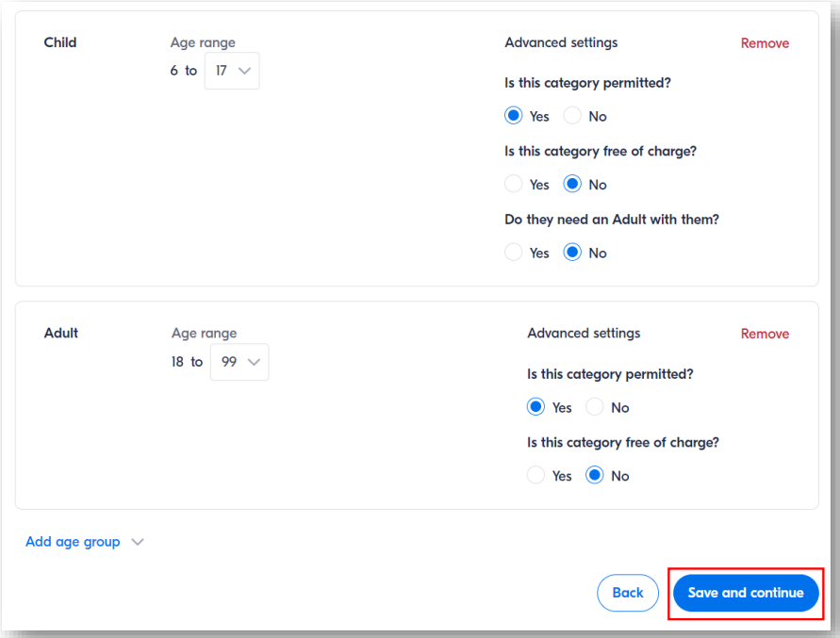
Task: Choose No for Child needing an Adult
Action: point(572,253)
